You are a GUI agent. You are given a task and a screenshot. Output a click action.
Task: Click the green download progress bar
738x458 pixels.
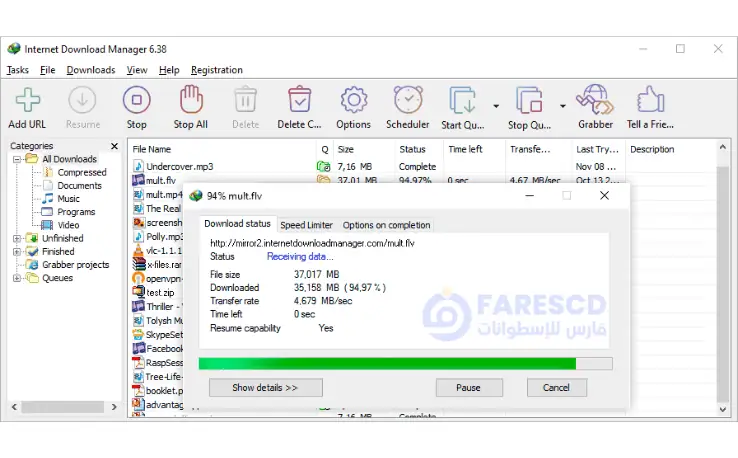click(387, 363)
